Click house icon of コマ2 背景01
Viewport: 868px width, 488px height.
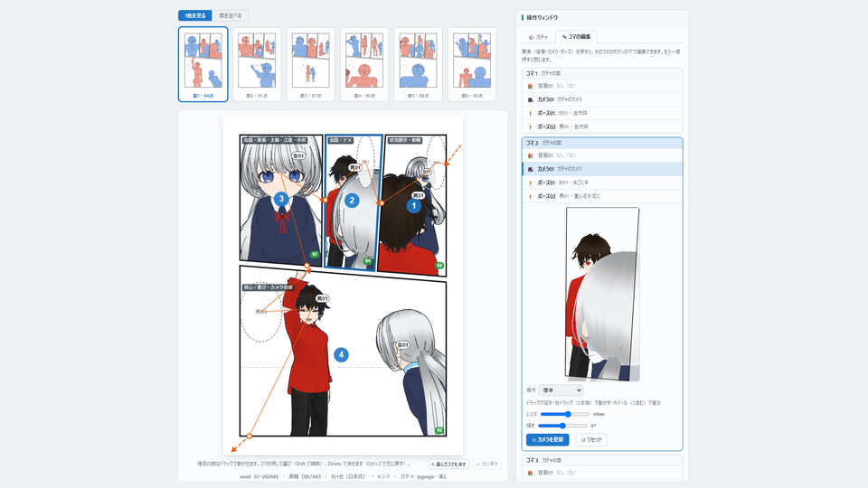(x=531, y=155)
